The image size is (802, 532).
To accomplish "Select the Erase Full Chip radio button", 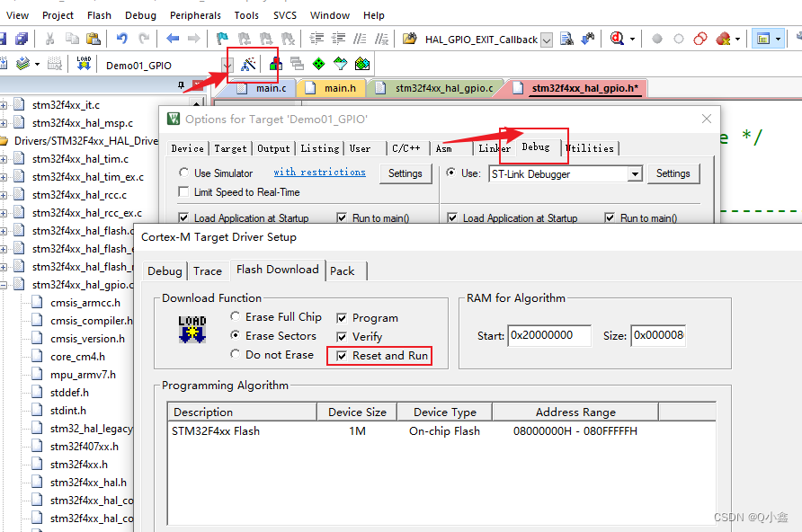I will [235, 316].
